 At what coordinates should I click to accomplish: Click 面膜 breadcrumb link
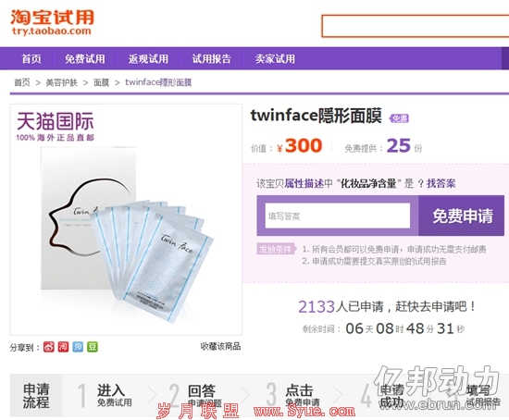click(x=101, y=82)
